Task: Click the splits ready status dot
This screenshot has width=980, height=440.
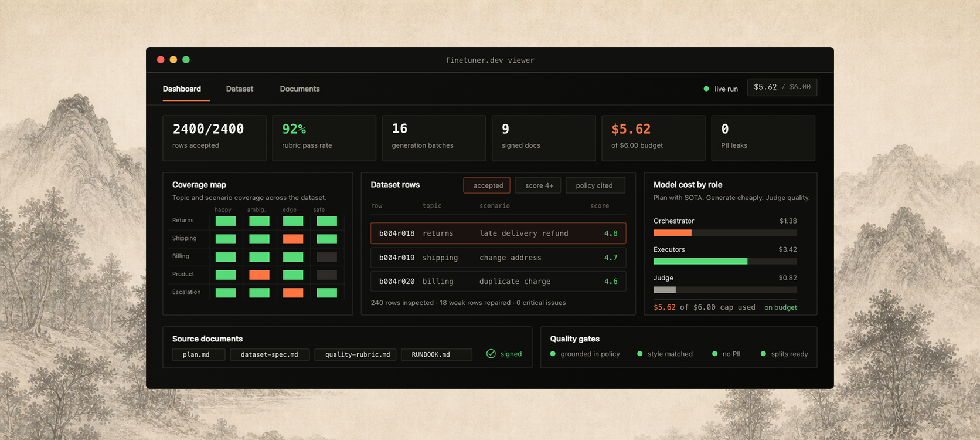Action: [x=763, y=354]
